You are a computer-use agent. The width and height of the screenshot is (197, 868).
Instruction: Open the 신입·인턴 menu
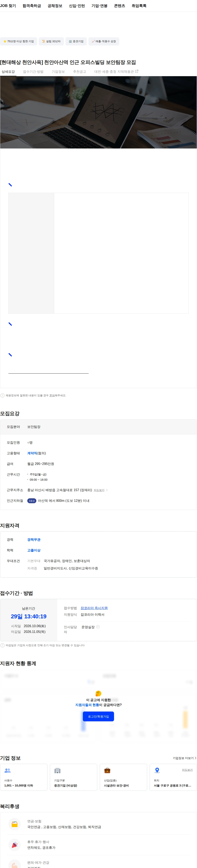point(77,6)
